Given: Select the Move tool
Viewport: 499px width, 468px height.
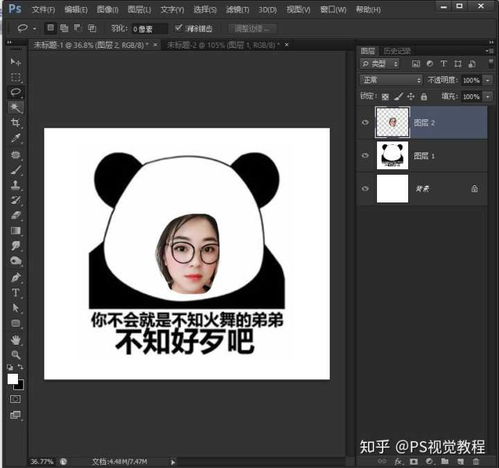Looking at the screenshot, I should tap(15, 62).
